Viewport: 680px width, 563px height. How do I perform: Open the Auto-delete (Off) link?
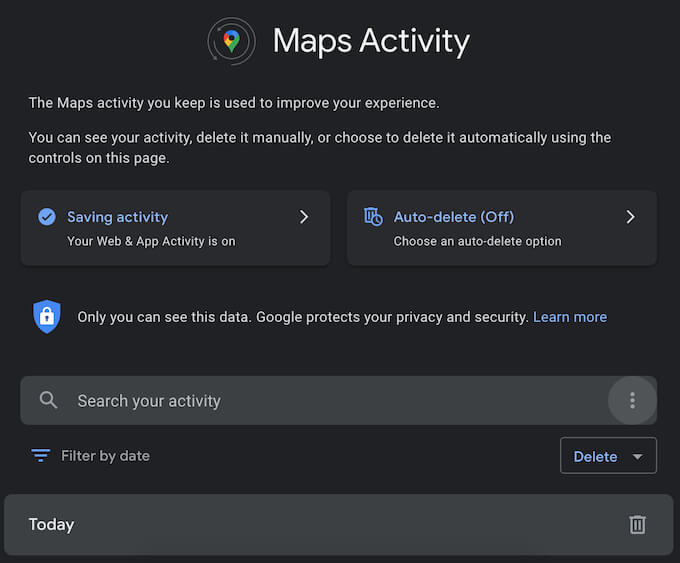(454, 217)
